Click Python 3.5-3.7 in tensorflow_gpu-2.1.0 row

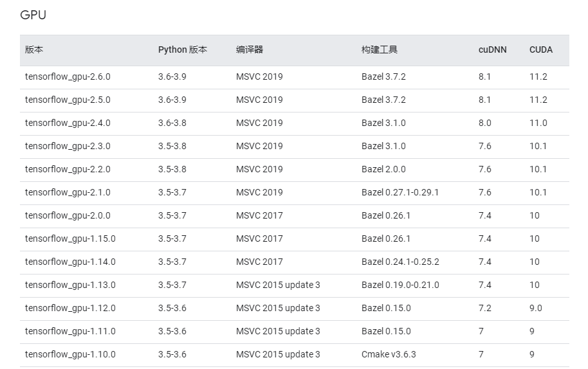pyautogui.click(x=172, y=193)
